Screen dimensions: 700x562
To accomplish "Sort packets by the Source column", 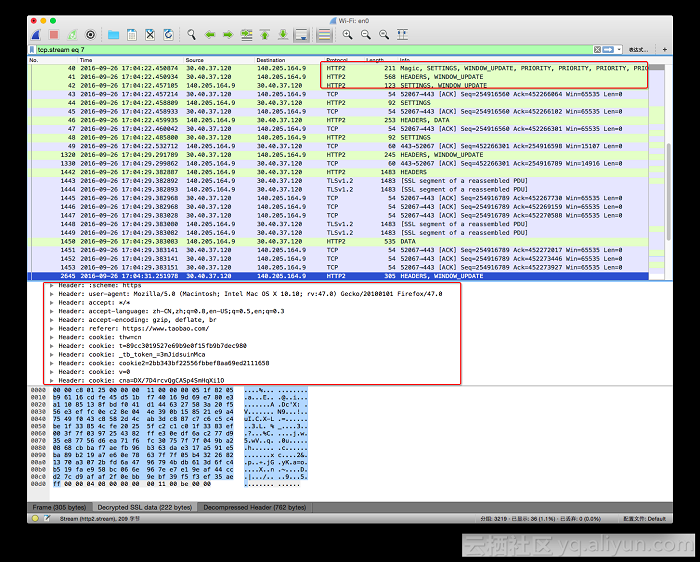I will pos(219,60).
